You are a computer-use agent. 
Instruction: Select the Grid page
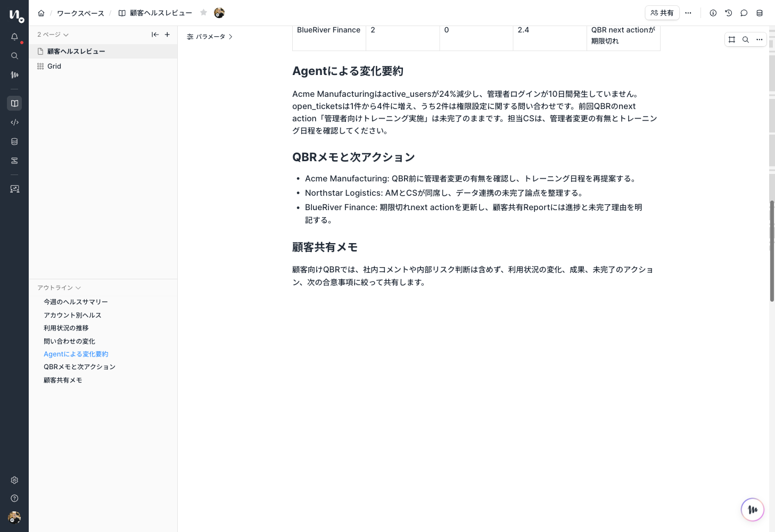click(103, 66)
